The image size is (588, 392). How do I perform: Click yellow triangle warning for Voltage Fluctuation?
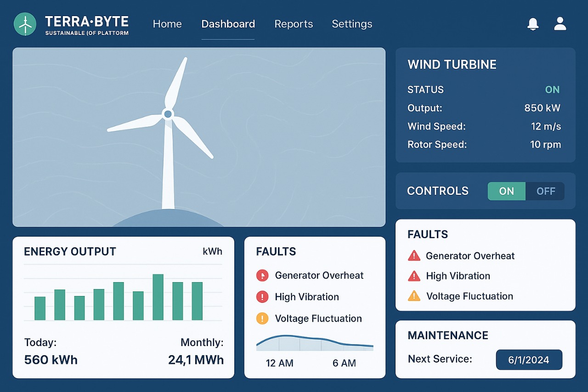tap(414, 296)
